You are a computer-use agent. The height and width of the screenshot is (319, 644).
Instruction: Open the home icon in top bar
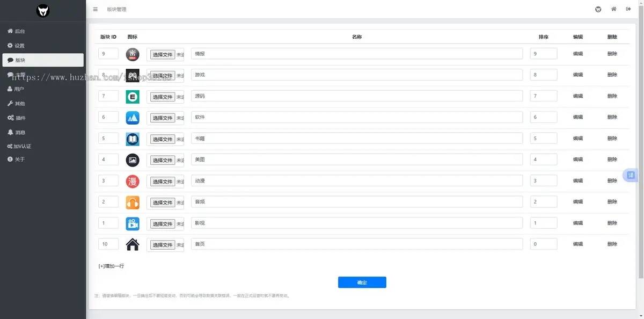(613, 9)
